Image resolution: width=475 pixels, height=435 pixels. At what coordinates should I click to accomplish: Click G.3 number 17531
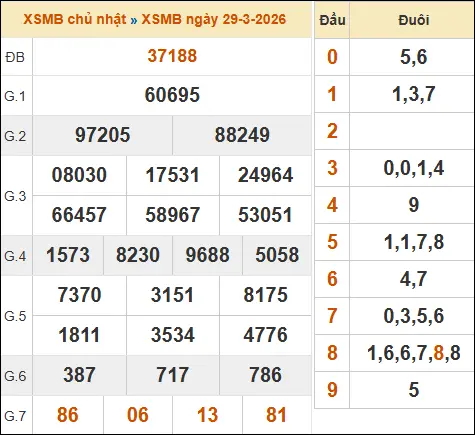[x=172, y=175]
